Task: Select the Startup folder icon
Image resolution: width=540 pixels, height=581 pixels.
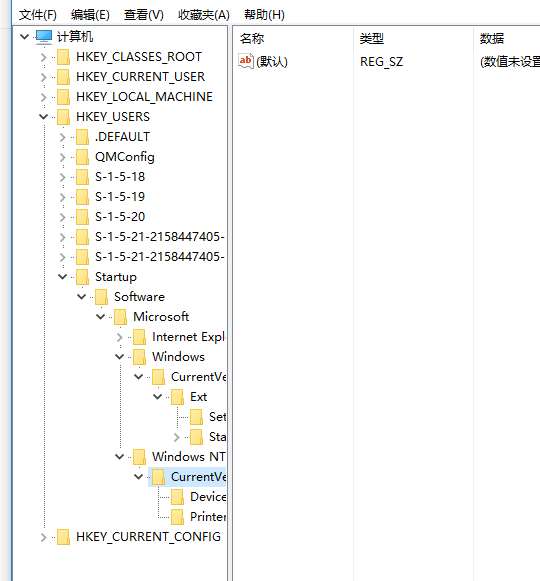Action: pyautogui.click(x=82, y=277)
